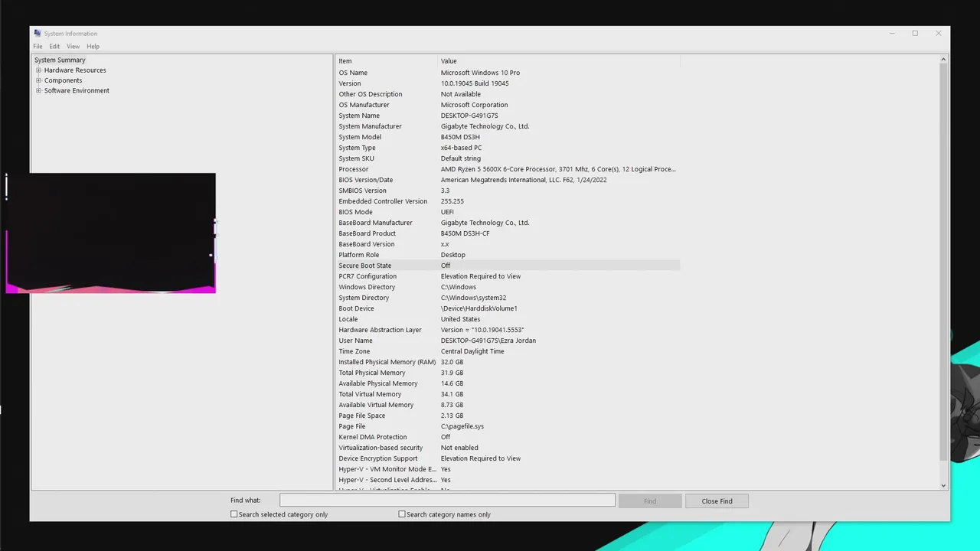Expand the Hardware Resources node

click(x=38, y=70)
